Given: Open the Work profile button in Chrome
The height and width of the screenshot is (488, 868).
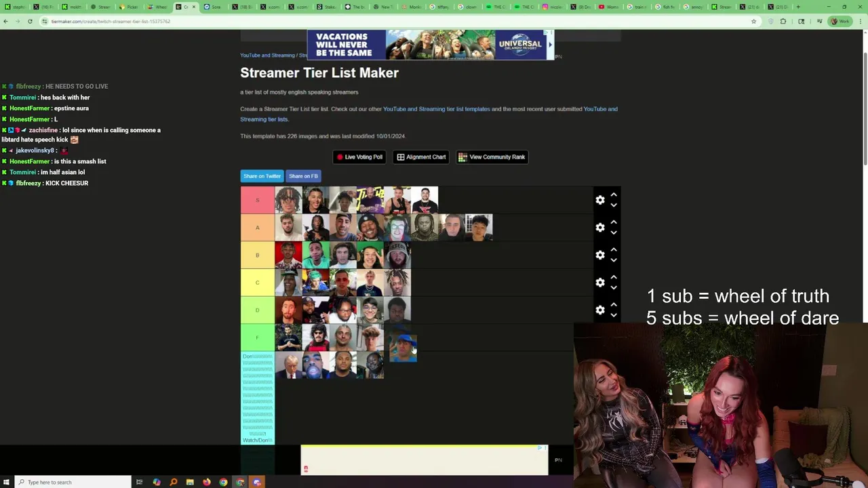Looking at the screenshot, I should click(x=840, y=21).
